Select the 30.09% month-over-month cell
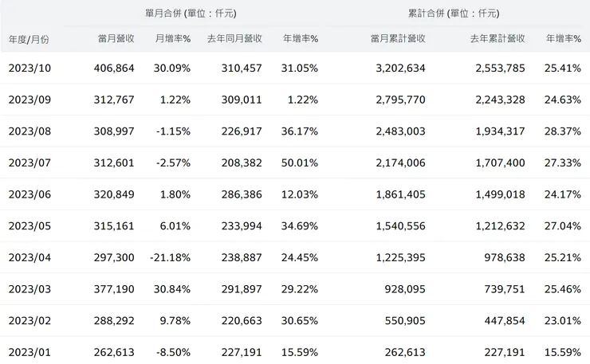Image resolution: width=590 pixels, height=364 pixels. pos(171,68)
